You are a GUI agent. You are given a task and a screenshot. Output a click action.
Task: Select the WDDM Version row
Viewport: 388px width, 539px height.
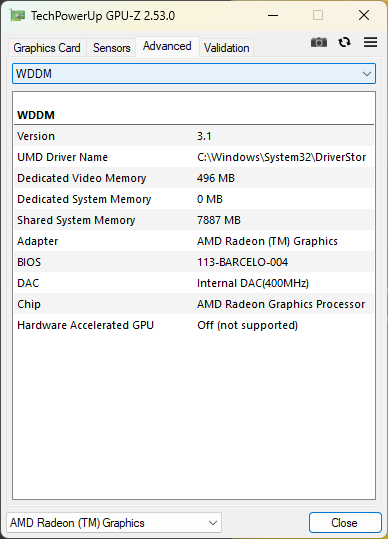point(194,136)
